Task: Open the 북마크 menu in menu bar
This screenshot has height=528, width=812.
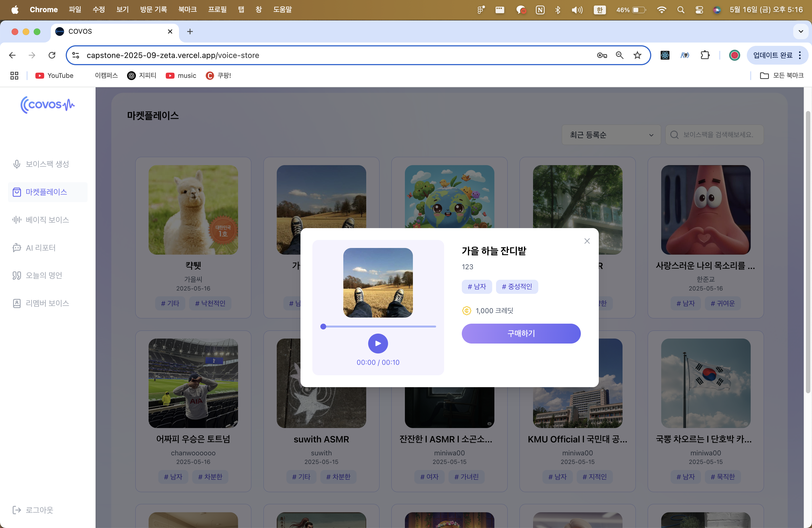Action: pyautogui.click(x=187, y=10)
